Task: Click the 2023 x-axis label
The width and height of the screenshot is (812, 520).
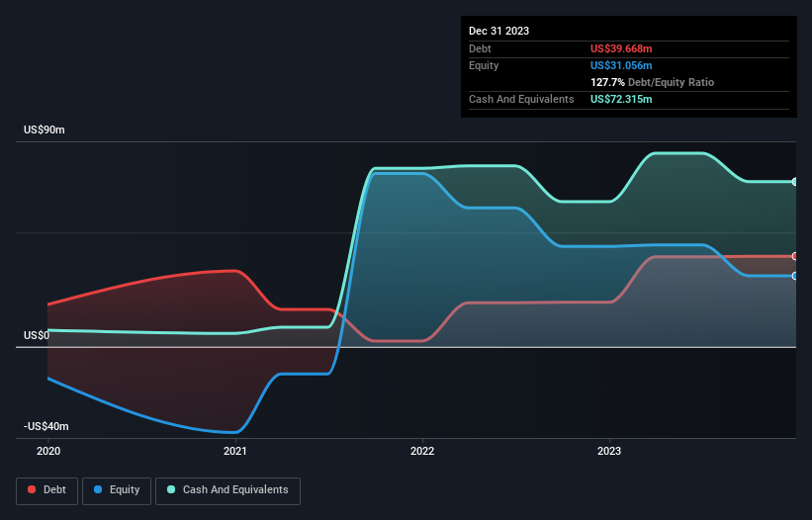Action: (x=609, y=451)
